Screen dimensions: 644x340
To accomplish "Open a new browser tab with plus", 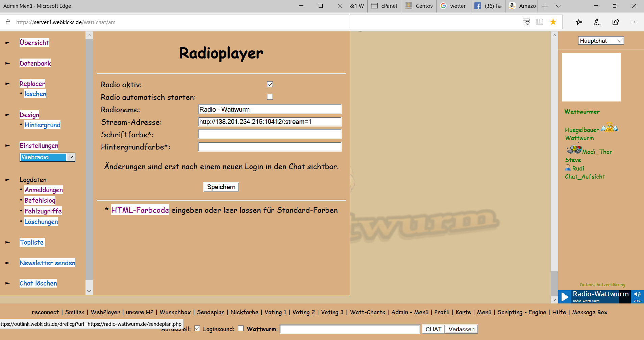I will point(545,6).
